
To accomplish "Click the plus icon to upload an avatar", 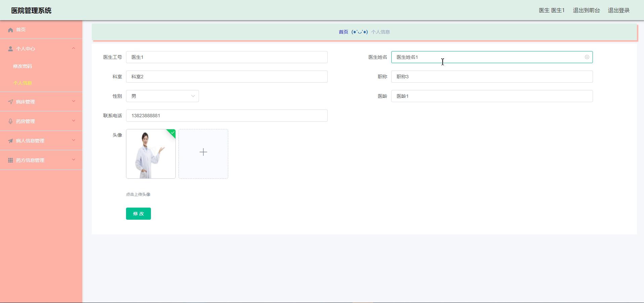I will click(203, 152).
